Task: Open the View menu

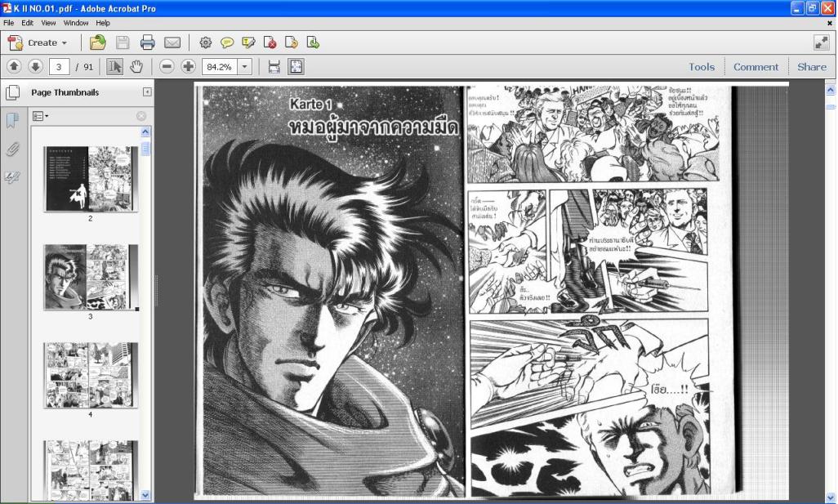Action: coord(48,23)
